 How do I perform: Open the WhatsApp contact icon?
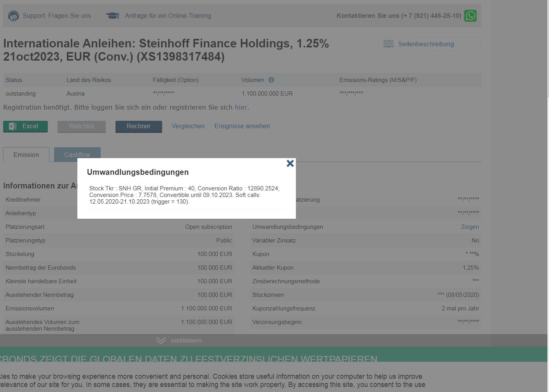(x=470, y=16)
